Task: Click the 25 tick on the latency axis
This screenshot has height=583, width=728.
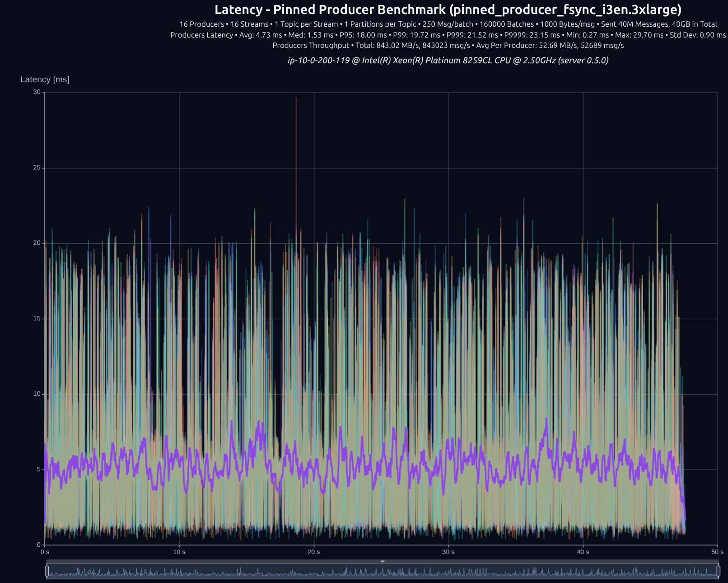Action: (x=37, y=168)
